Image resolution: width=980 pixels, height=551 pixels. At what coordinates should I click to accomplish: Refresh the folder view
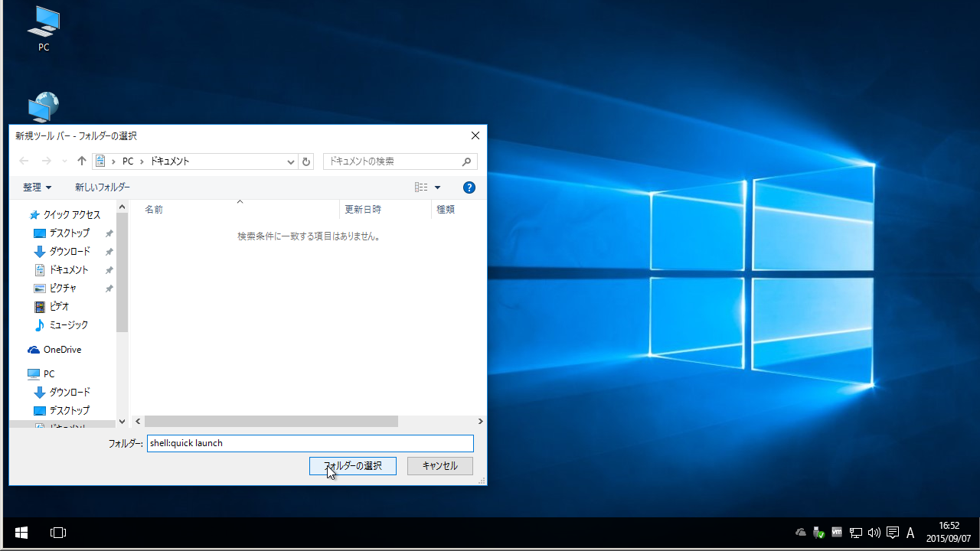pos(307,161)
